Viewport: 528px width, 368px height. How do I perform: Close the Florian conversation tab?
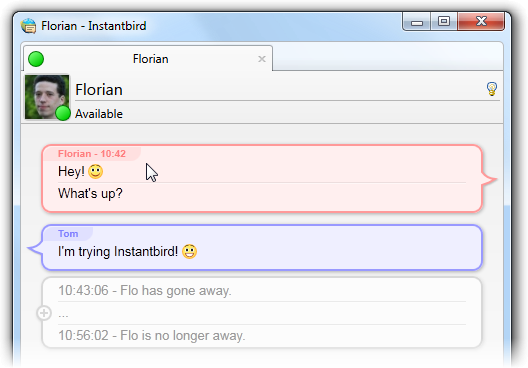(262, 59)
